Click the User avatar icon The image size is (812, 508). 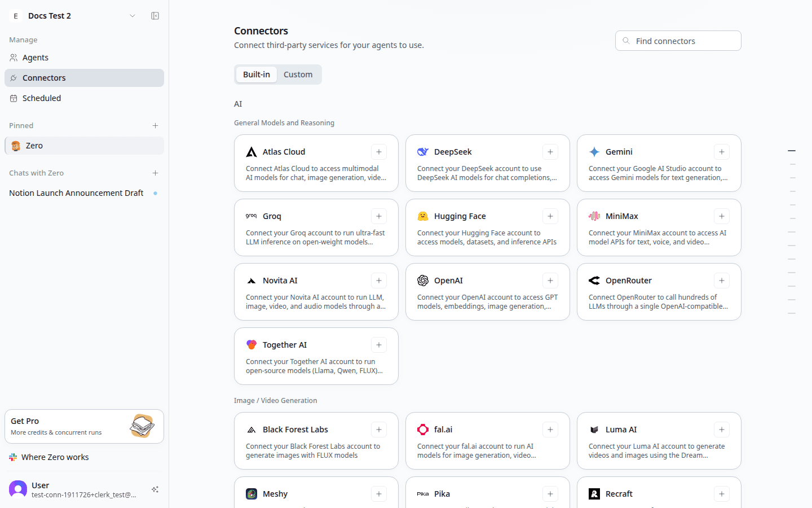coord(18,489)
